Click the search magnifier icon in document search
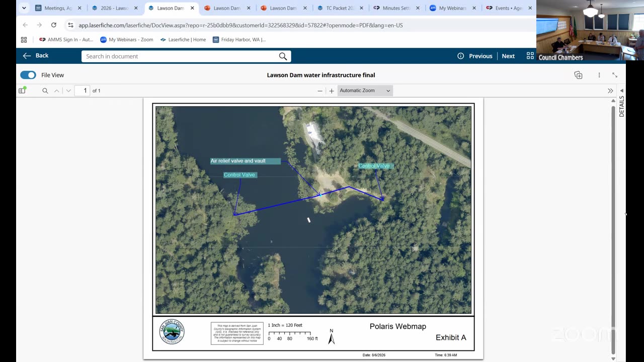 tap(283, 56)
